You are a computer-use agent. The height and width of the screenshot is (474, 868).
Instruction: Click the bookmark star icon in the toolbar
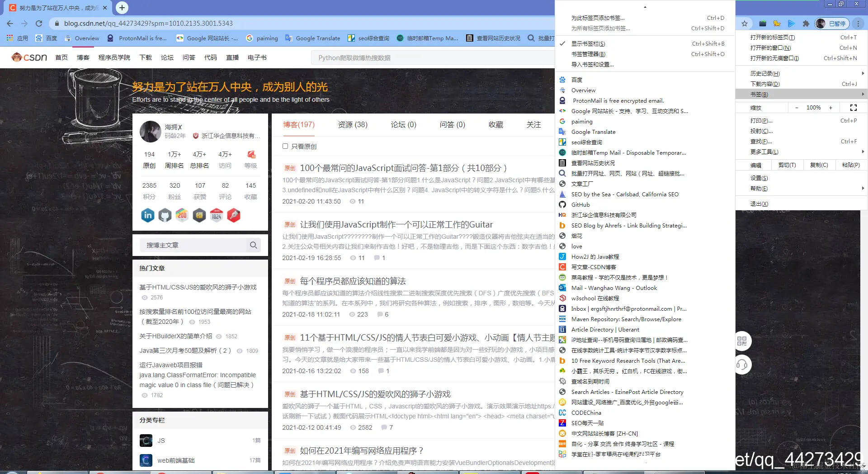coord(745,24)
